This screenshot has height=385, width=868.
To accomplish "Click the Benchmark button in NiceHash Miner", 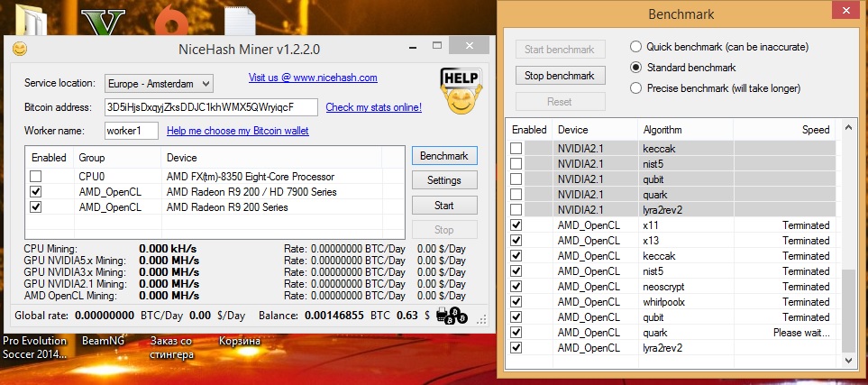I will point(444,156).
